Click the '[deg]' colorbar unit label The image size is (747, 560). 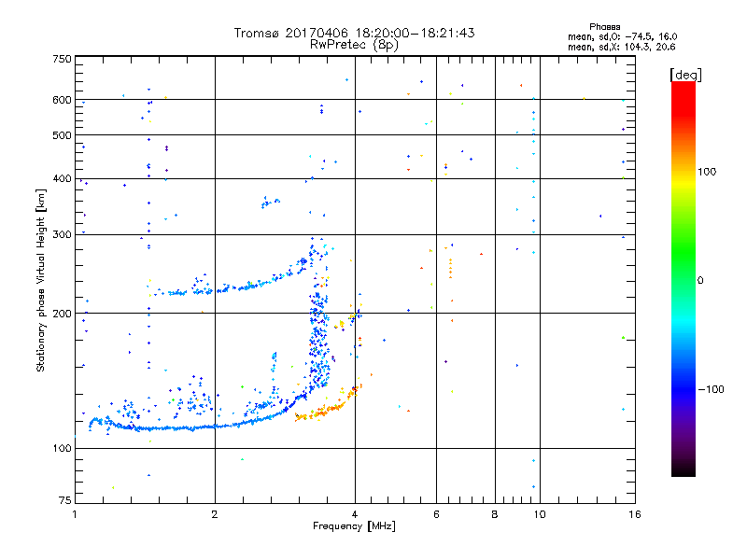[x=685, y=75]
